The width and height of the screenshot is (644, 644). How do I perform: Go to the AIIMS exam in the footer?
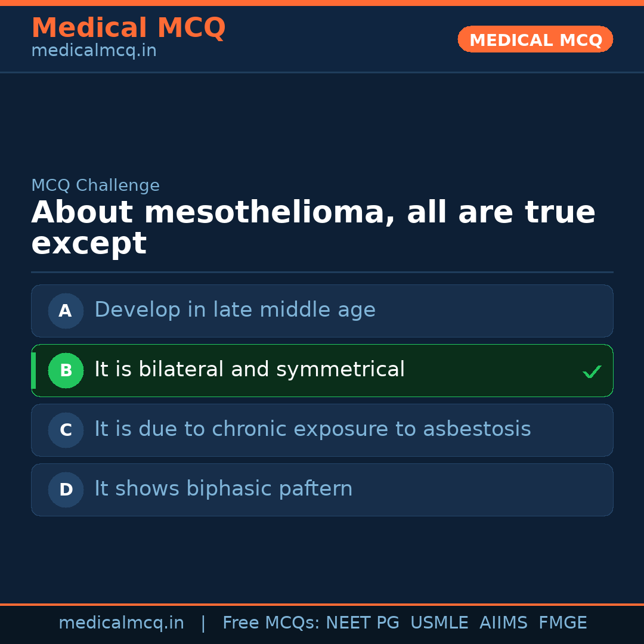pyautogui.click(x=503, y=623)
